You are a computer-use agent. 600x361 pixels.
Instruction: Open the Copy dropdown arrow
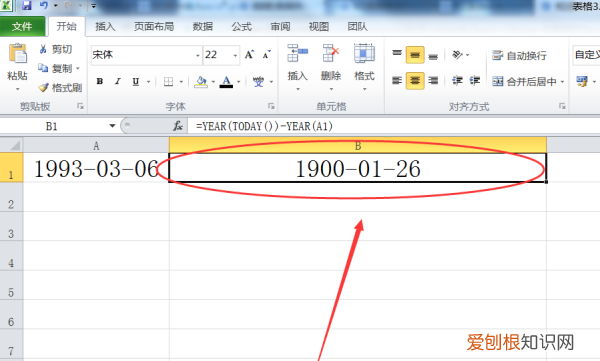pos(78,69)
